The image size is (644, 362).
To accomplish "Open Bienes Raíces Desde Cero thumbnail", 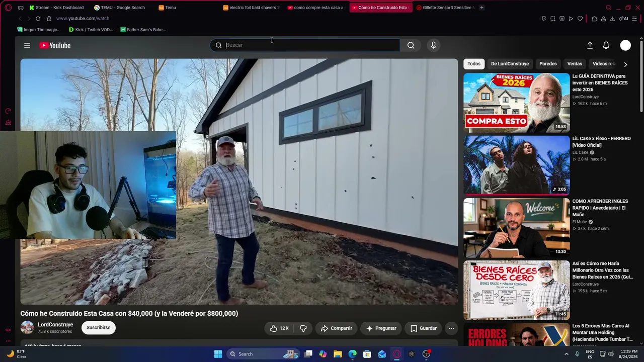I will pos(516,290).
